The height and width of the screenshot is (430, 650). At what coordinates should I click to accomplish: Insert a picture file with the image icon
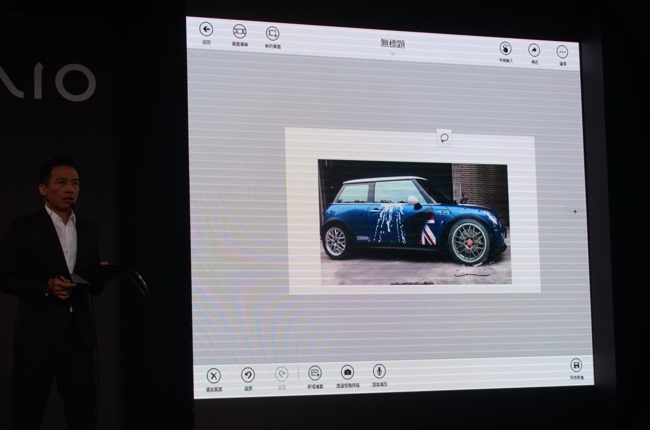coord(315,373)
